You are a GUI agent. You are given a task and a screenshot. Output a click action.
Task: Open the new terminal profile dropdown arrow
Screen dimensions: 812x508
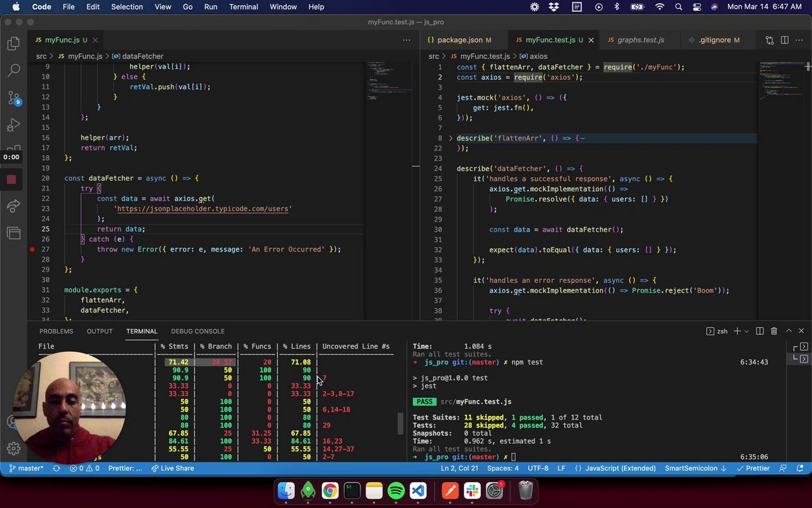[746, 331]
